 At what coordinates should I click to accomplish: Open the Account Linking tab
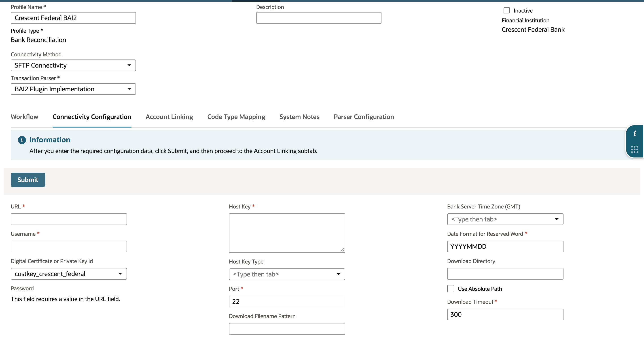(169, 117)
